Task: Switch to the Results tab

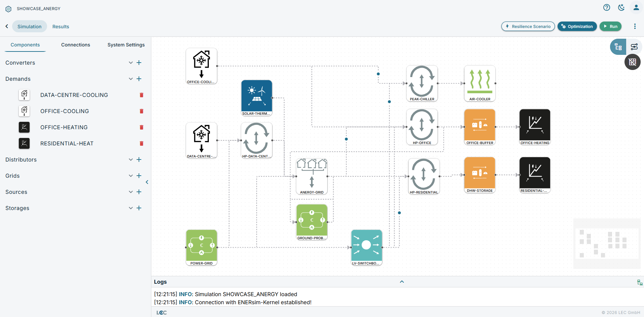Action: (61, 27)
